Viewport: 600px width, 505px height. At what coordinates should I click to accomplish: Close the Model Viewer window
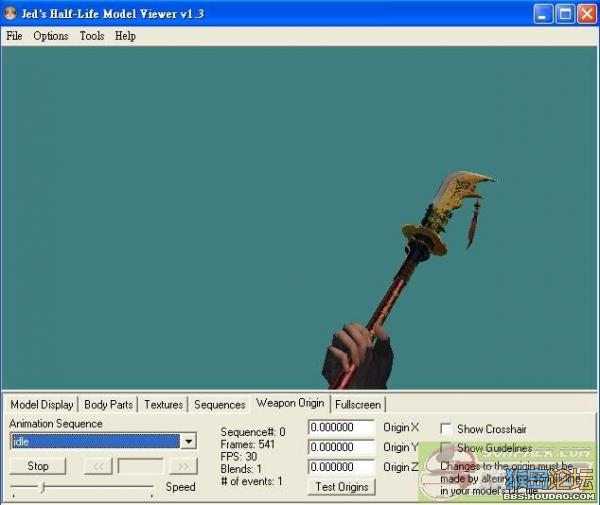point(587,14)
